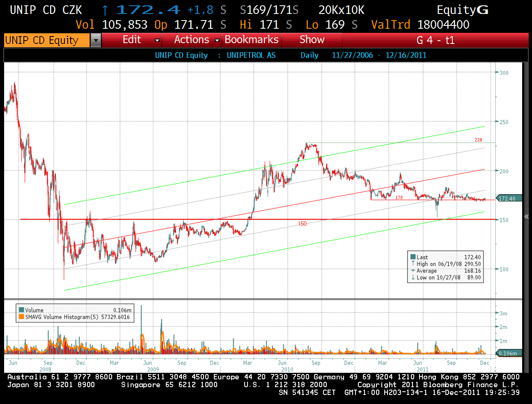Viewport: 532px width, 404px height.
Task: Click the SMAVG Volume Histogram orange swatch
Action: coord(21,317)
